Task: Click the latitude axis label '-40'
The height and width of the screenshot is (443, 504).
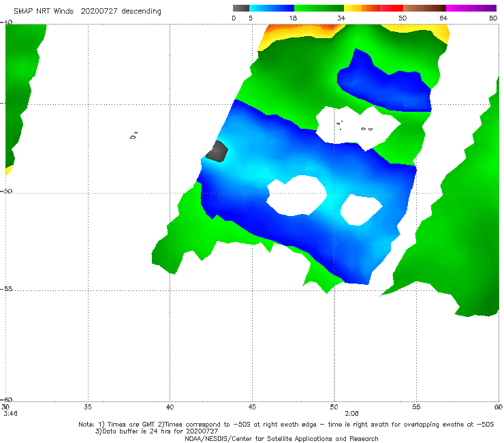Action: coord(6,22)
